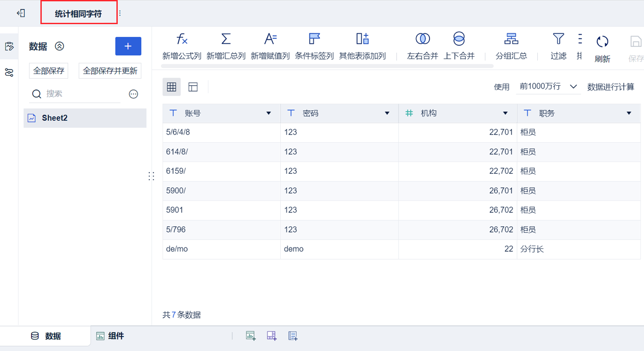Screen dimensions: 644x351
Task: Click 新增公式列 tool
Action: pyautogui.click(x=182, y=46)
